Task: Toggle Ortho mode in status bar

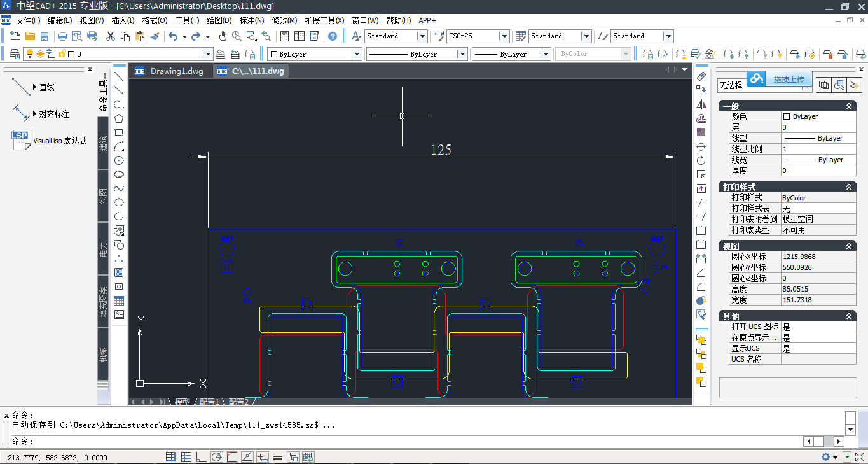Action: coord(201,457)
